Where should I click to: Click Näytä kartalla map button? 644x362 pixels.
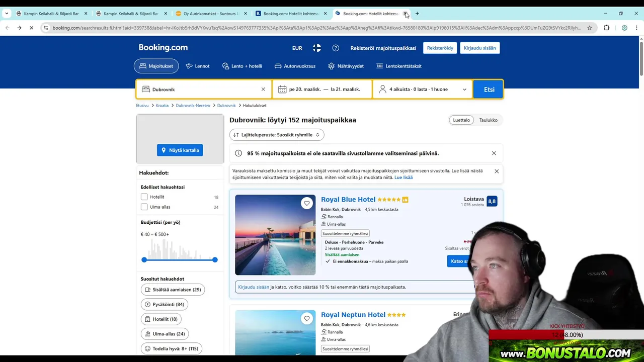tap(180, 150)
